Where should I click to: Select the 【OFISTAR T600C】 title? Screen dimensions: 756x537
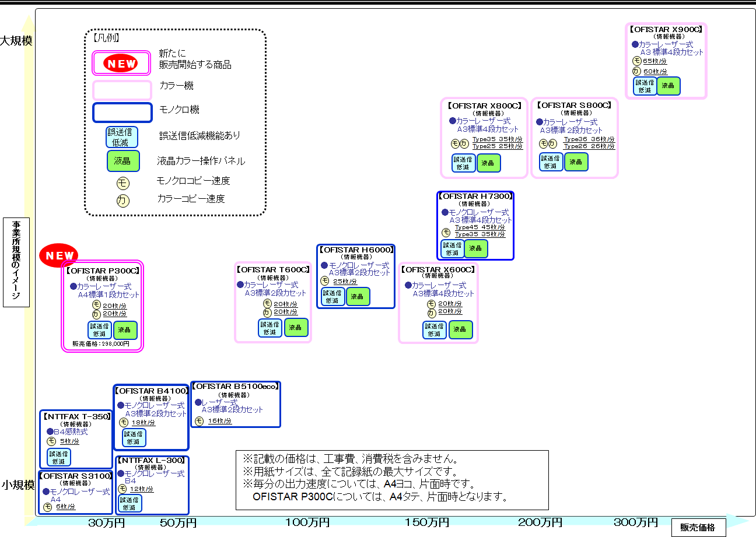pos(273,270)
